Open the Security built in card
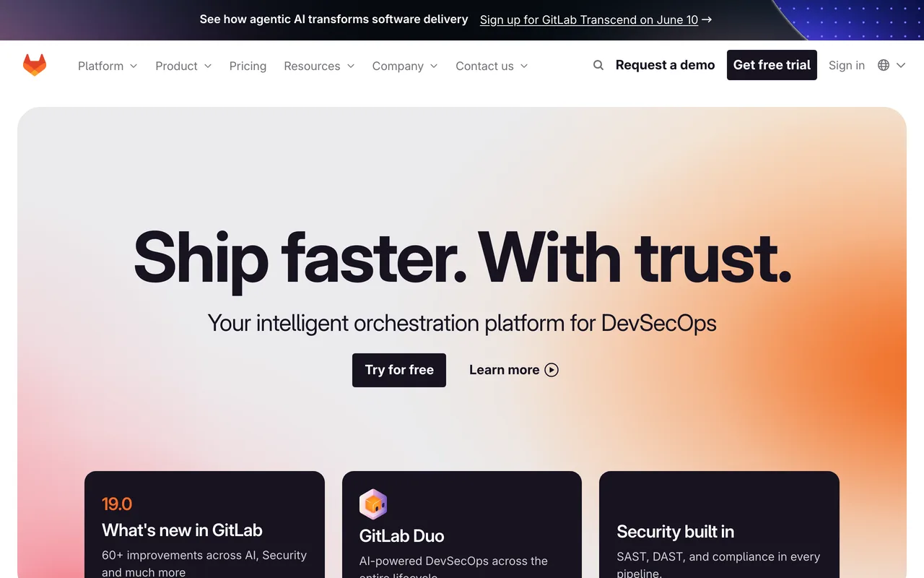Image resolution: width=924 pixels, height=578 pixels. 719,525
